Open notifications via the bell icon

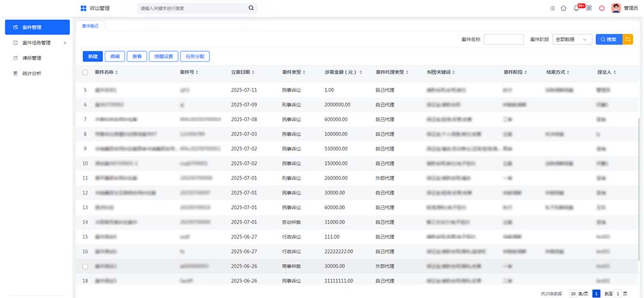577,8
